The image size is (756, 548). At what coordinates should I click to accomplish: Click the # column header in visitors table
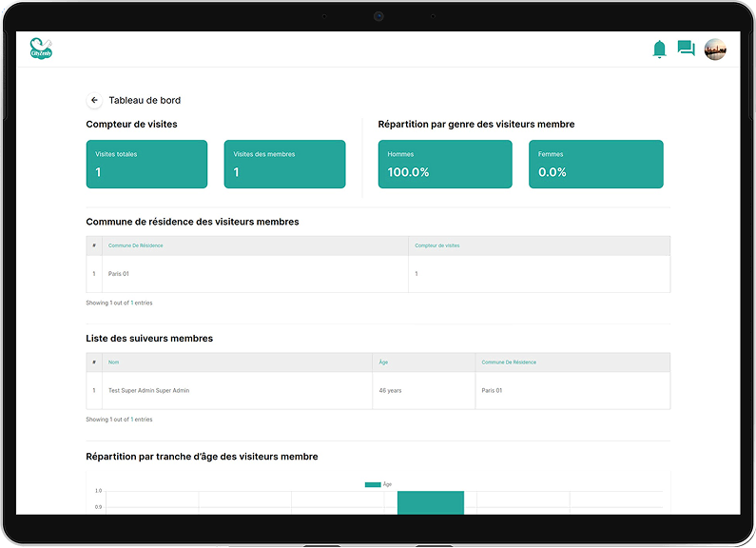click(94, 245)
